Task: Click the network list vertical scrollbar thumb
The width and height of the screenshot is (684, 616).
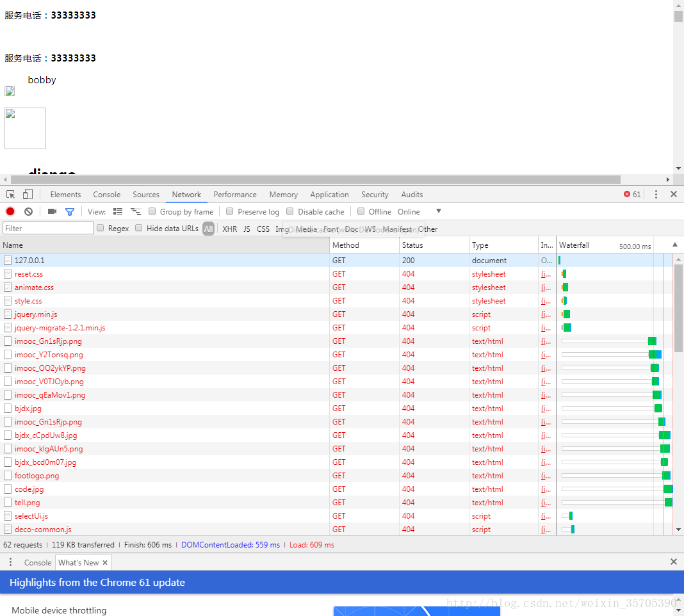Action: (678, 308)
